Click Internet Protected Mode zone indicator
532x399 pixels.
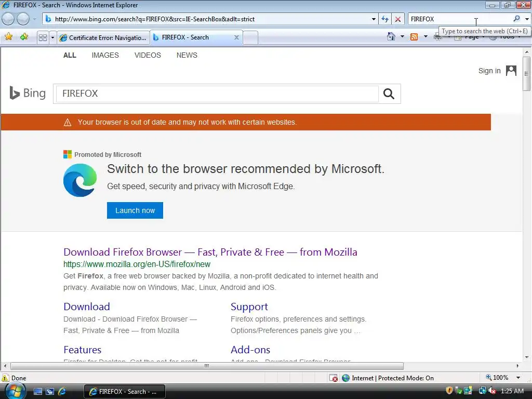coord(388,378)
